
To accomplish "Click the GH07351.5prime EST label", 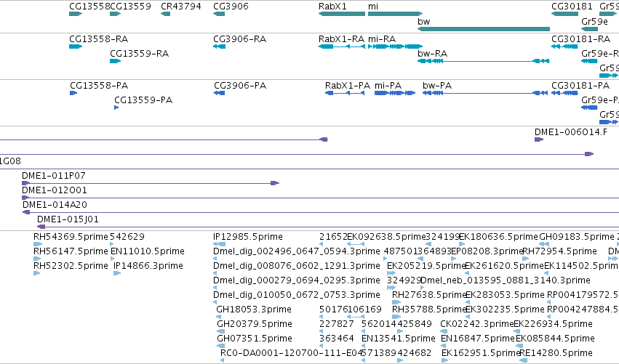I will click(x=255, y=339).
